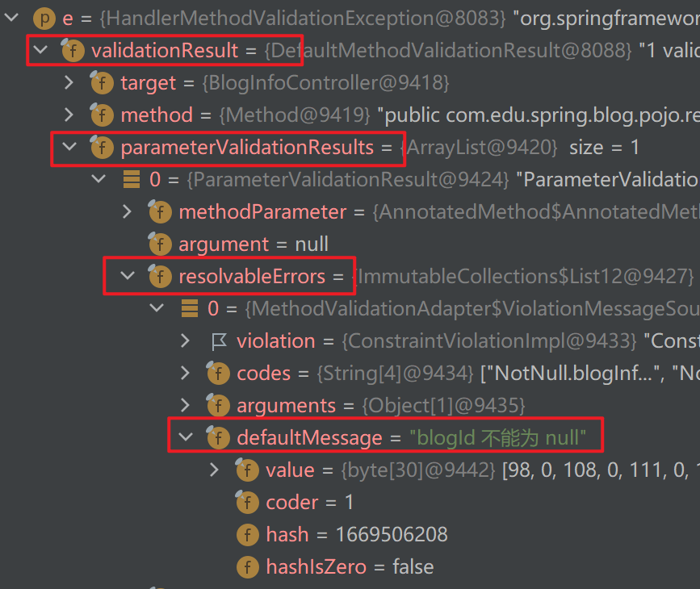Click the field icon of hashIsZero

pyautogui.click(x=247, y=566)
